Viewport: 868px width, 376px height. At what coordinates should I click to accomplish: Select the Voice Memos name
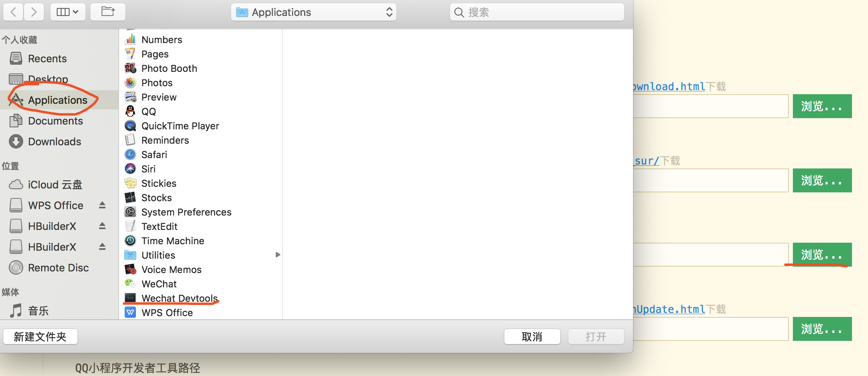[171, 269]
